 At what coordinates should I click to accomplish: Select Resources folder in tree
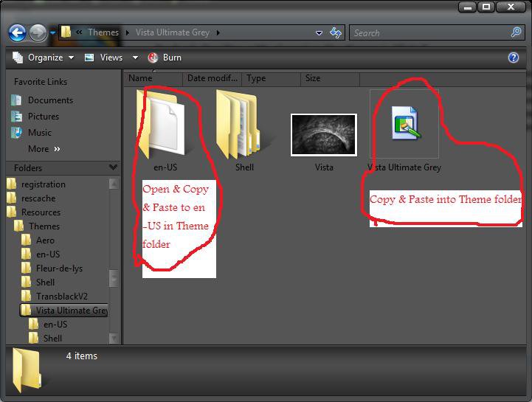click(41, 212)
